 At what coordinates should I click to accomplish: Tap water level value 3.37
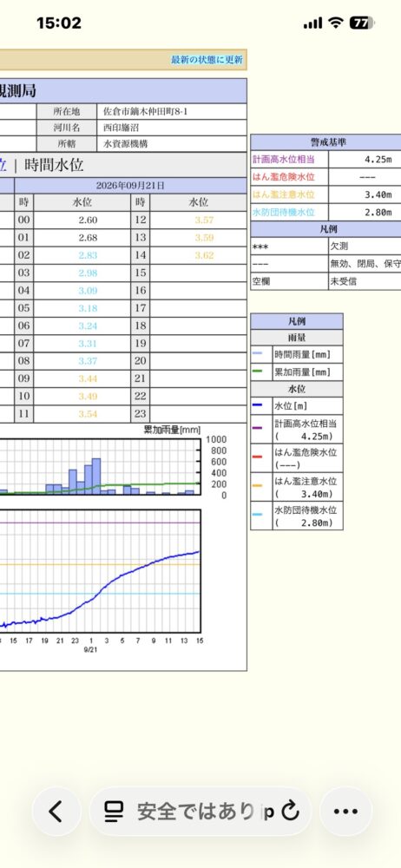click(88, 361)
